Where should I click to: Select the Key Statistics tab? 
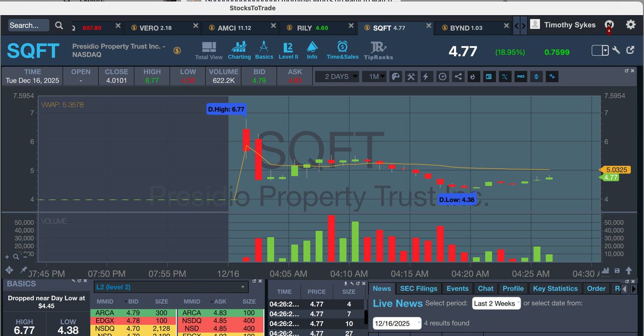(x=555, y=289)
